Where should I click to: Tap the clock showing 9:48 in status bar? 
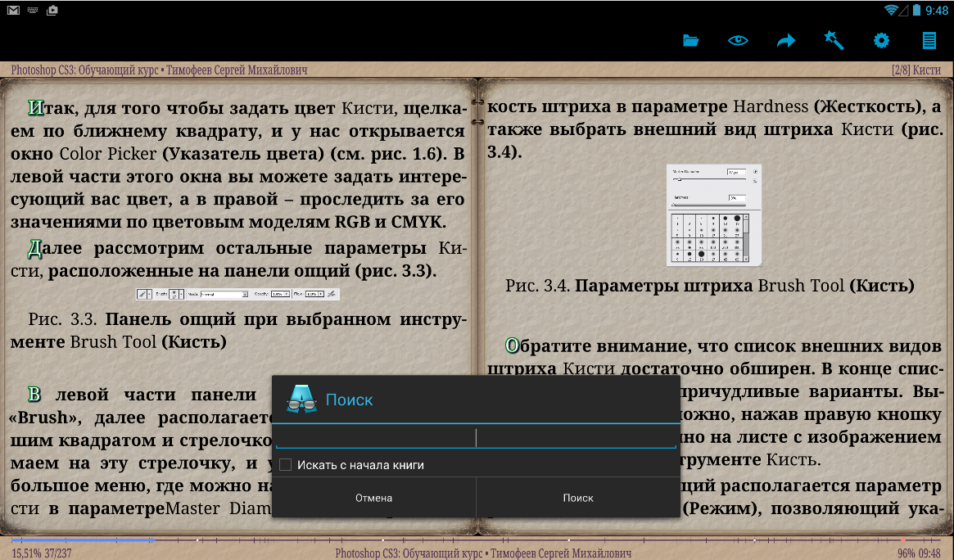[x=936, y=10]
